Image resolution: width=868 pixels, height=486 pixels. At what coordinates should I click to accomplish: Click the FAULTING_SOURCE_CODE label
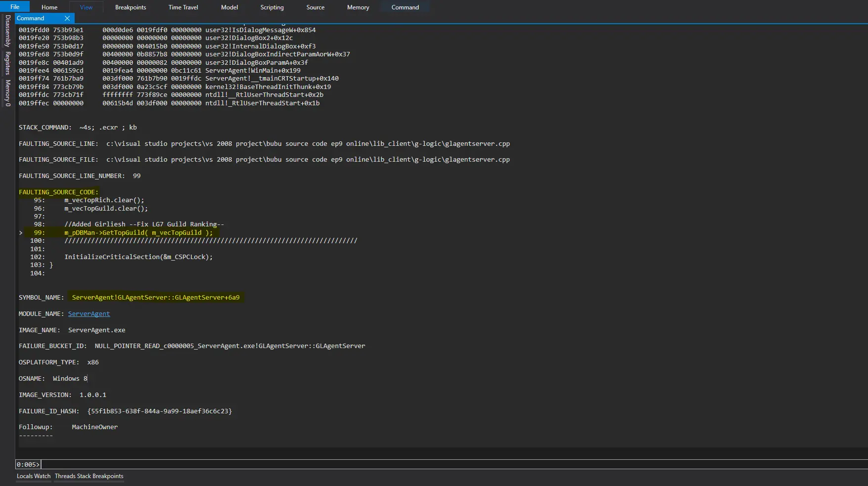pos(58,192)
